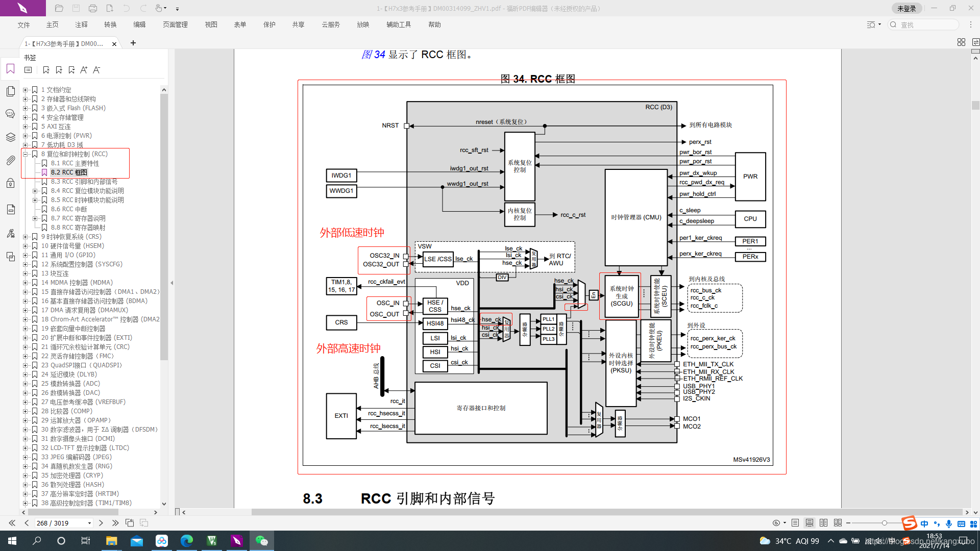The width and height of the screenshot is (980, 551).
Task: Open the Comments speech bubble side panel
Action: click(x=10, y=114)
